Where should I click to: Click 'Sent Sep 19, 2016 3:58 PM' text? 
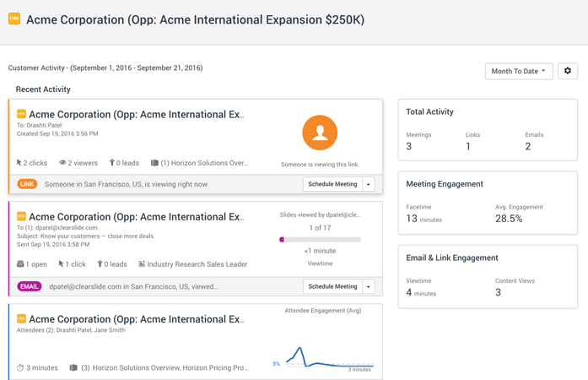point(53,244)
